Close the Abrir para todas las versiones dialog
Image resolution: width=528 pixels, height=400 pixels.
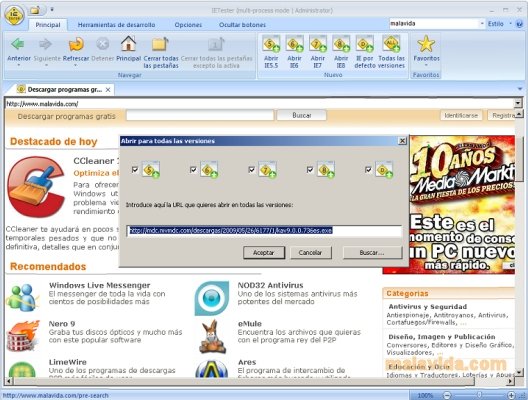[402, 141]
